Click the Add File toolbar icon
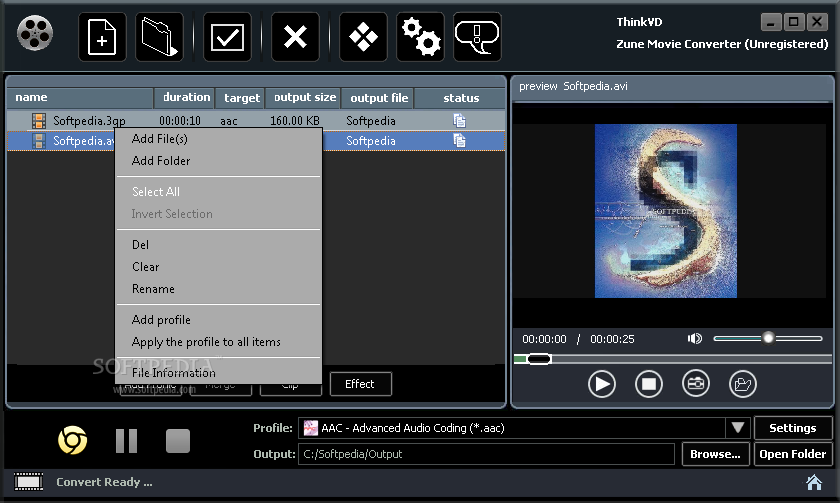The width and height of the screenshot is (840, 503). point(102,37)
